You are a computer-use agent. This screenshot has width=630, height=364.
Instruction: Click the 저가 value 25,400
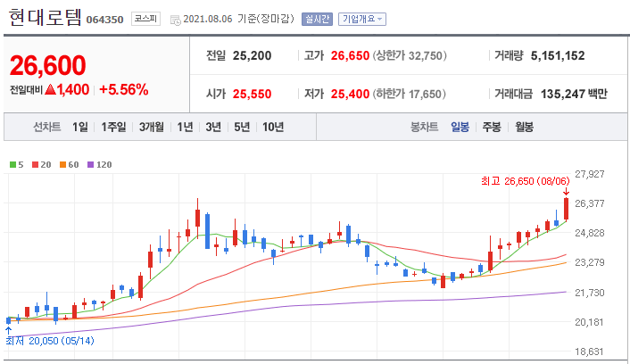(350, 94)
